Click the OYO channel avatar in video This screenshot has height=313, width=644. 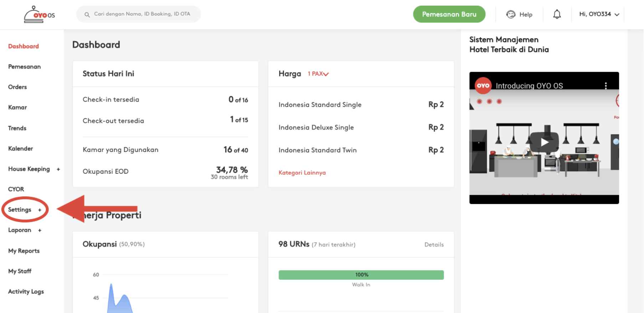pos(483,86)
